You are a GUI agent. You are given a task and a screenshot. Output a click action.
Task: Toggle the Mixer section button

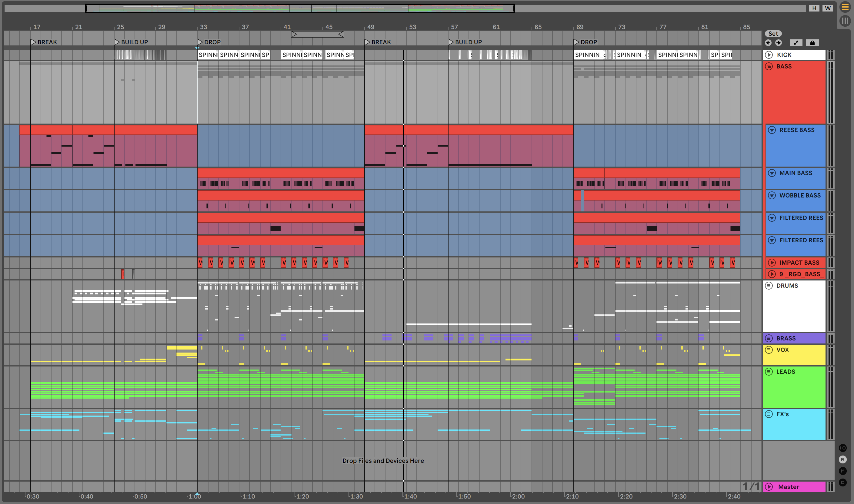pos(842,471)
